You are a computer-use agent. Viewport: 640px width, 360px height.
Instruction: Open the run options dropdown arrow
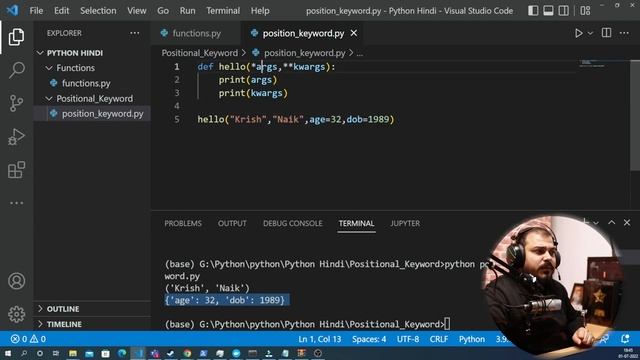pyautogui.click(x=590, y=33)
